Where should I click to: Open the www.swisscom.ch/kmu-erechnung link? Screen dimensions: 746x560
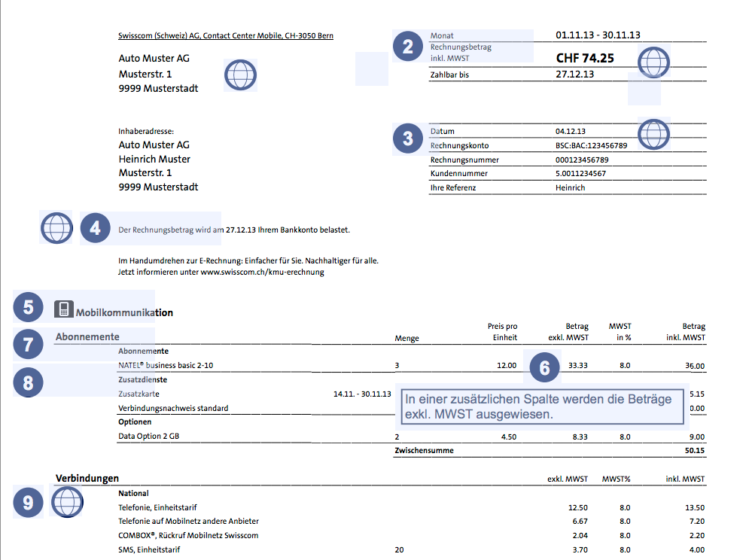click(x=262, y=272)
